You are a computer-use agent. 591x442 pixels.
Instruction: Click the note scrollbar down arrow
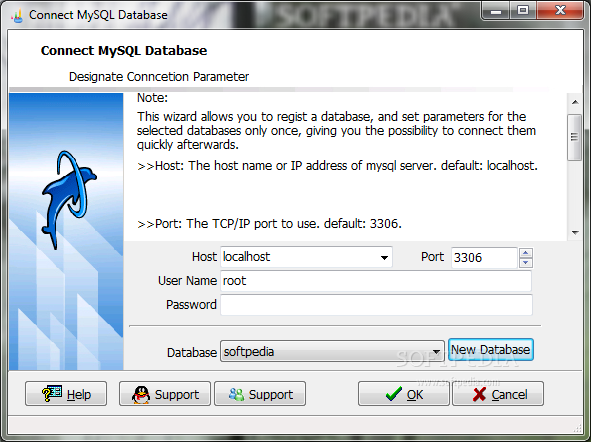[x=575, y=232]
